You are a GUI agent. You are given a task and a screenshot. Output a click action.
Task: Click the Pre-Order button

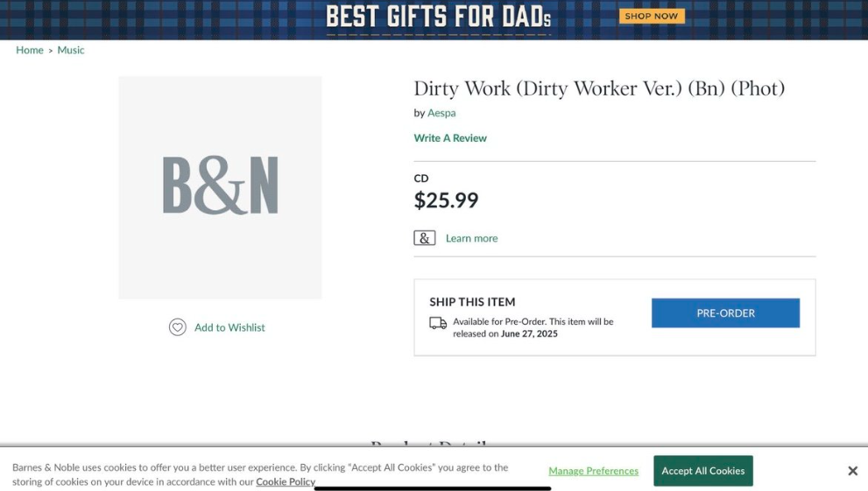[725, 313]
